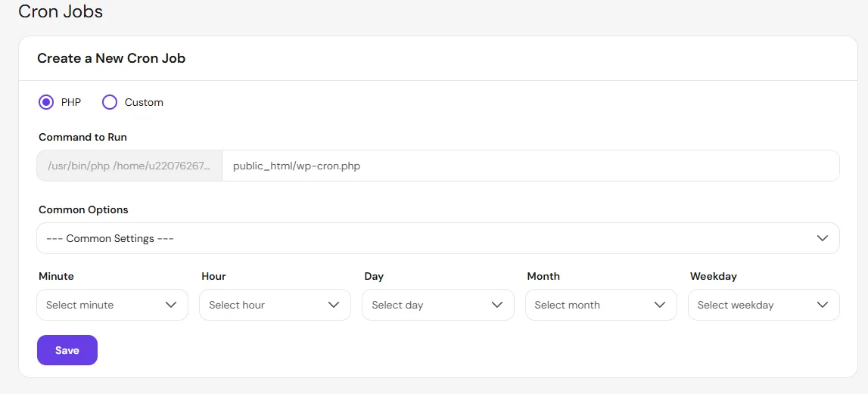The height and width of the screenshot is (394, 868).
Task: Click the down chevron beside Select month
Action: (659, 305)
